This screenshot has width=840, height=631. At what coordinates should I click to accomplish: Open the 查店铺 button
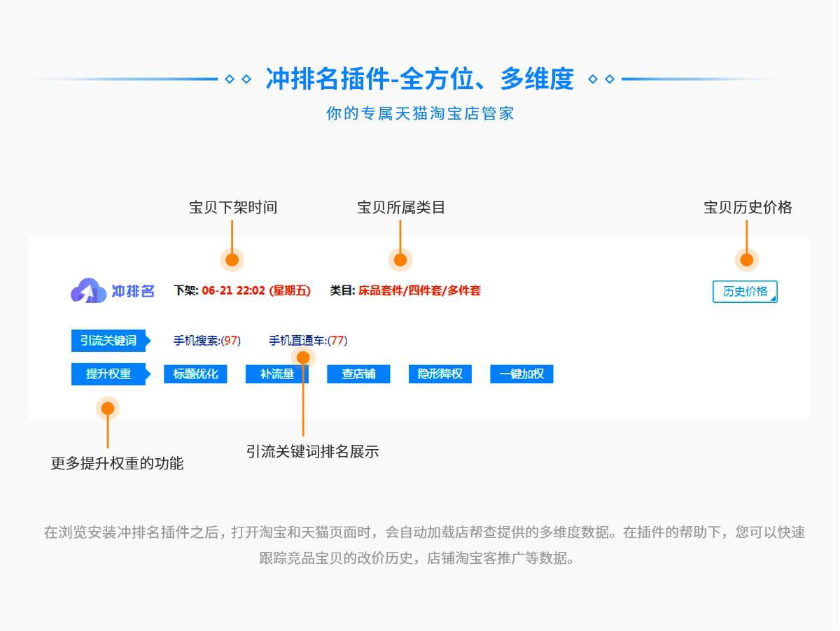(x=358, y=374)
